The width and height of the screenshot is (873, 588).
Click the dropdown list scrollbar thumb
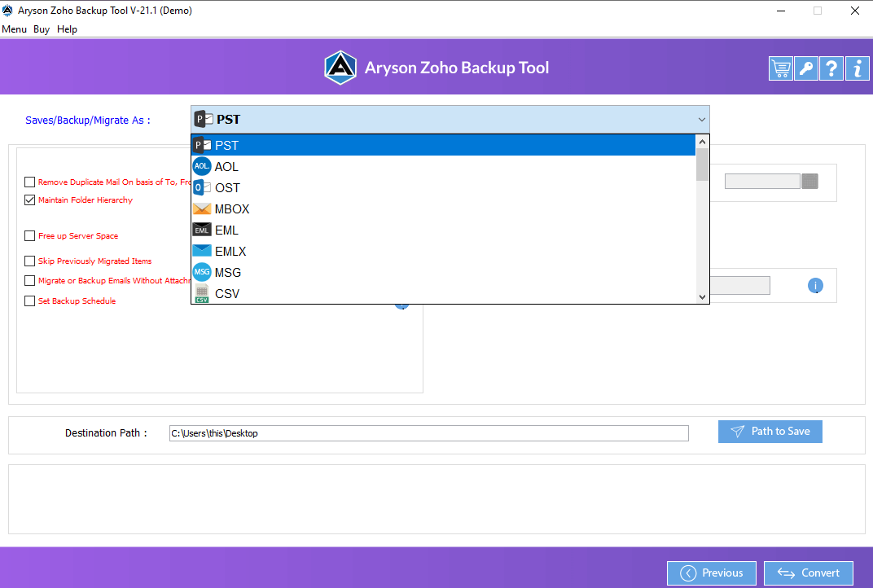(x=702, y=165)
